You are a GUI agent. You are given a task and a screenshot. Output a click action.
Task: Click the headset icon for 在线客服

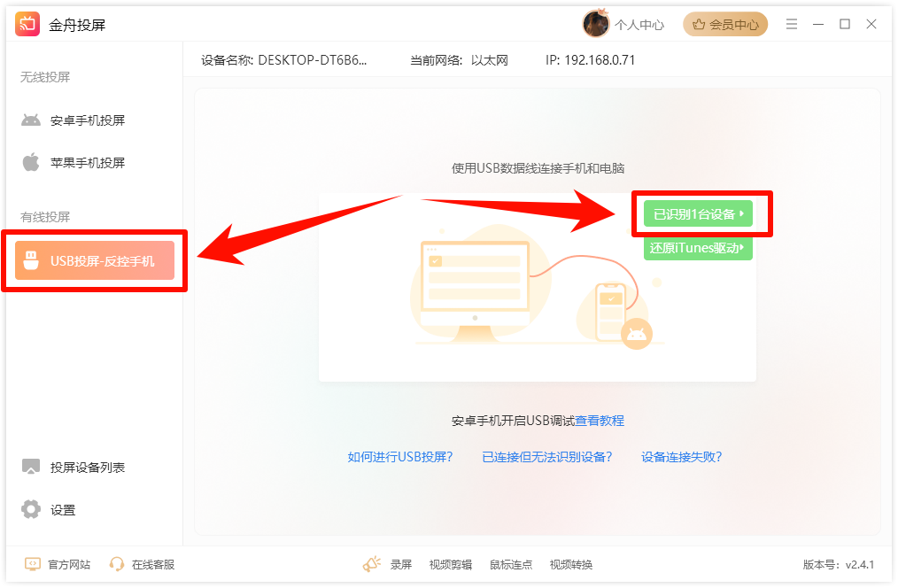(x=117, y=564)
